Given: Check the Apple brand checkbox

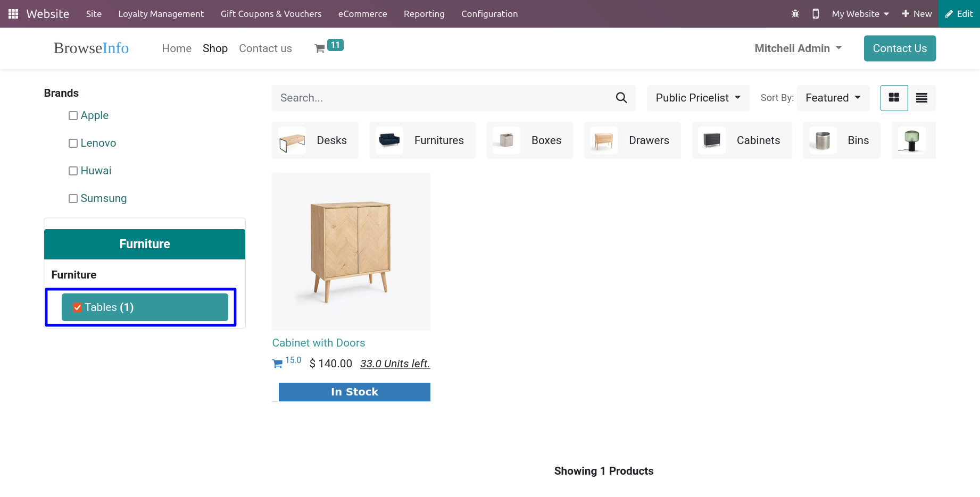Looking at the screenshot, I should [73, 116].
